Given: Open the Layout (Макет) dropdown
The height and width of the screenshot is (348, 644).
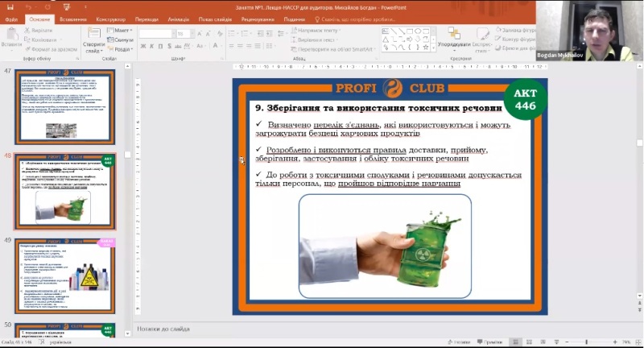Looking at the screenshot, I should click(119, 31).
